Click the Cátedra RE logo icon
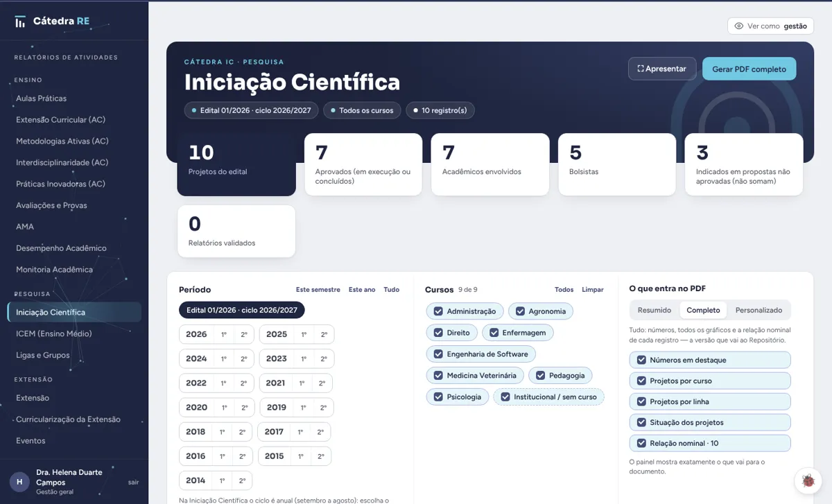Viewport: 832px width, 504px height. tap(21, 21)
